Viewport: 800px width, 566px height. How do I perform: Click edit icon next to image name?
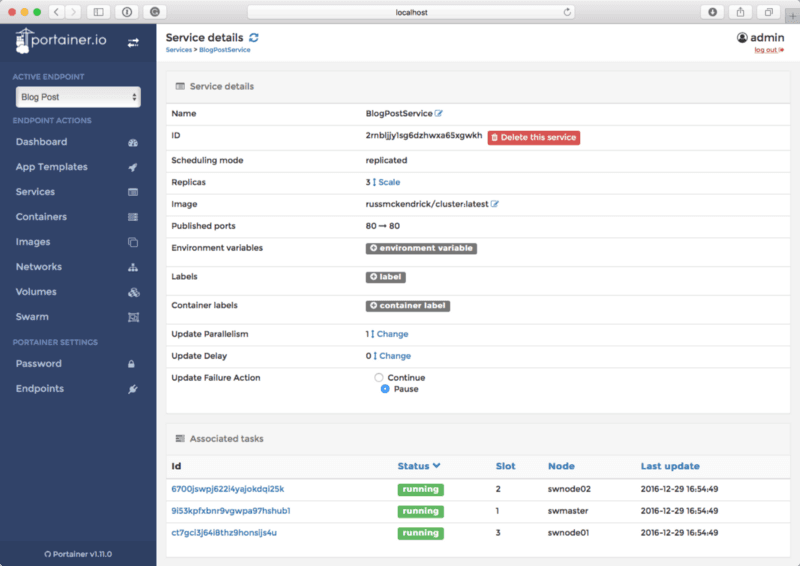click(495, 204)
